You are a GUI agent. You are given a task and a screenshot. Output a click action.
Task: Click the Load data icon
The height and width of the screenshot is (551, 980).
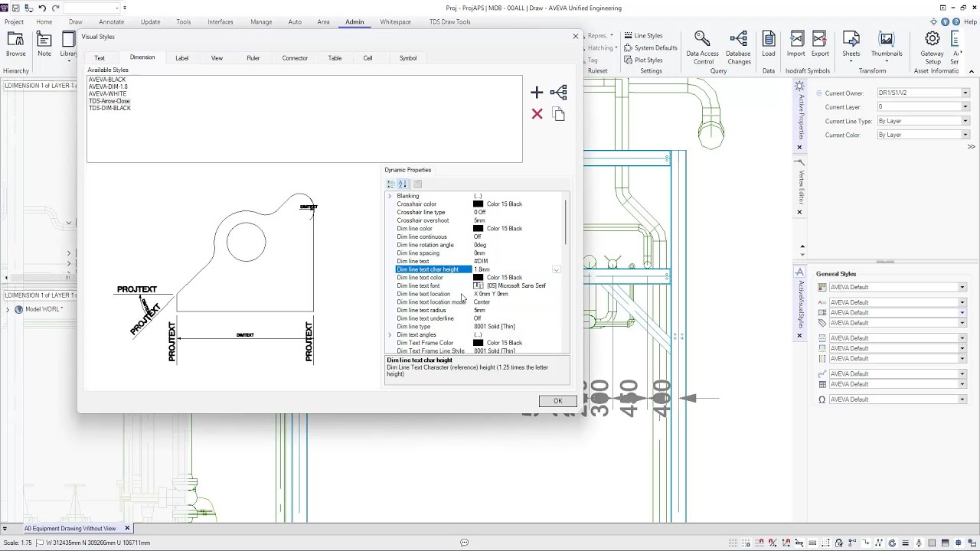[x=769, y=44]
